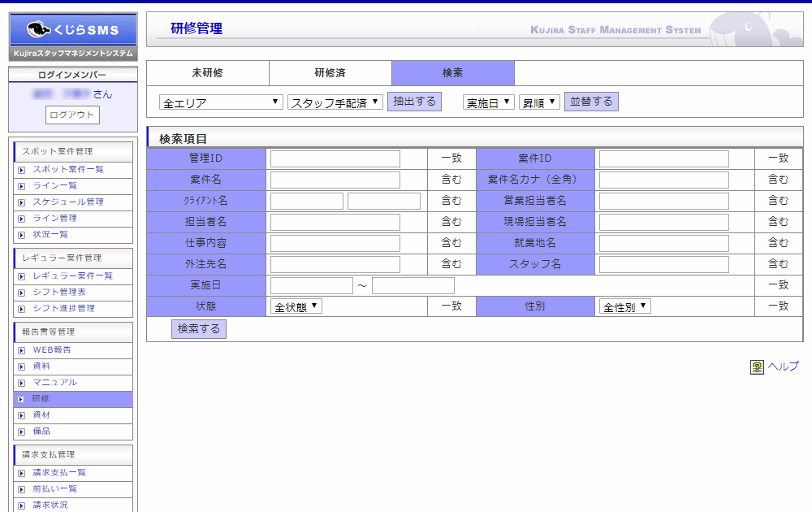Screen dimensions: 812x512
Task: Focus the first クライアント名 input field
Action: (x=307, y=201)
